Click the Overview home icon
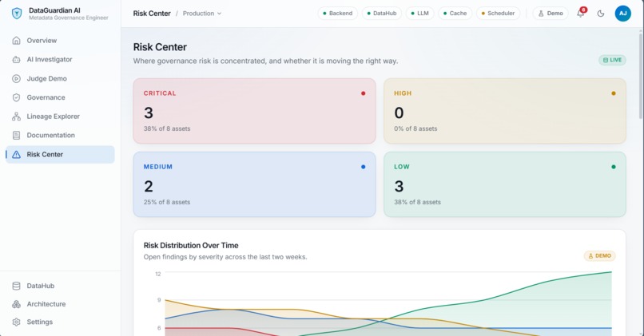The width and height of the screenshot is (644, 336). (x=17, y=40)
